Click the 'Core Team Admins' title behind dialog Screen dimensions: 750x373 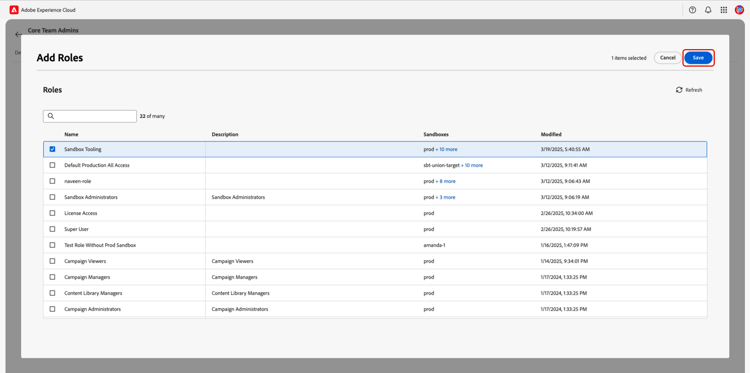tap(53, 30)
